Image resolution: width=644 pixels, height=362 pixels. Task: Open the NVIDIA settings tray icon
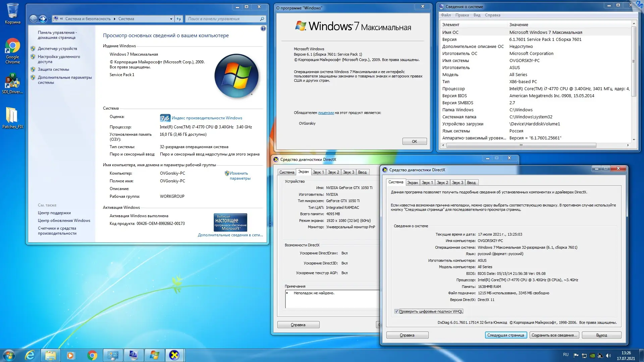tap(592, 356)
